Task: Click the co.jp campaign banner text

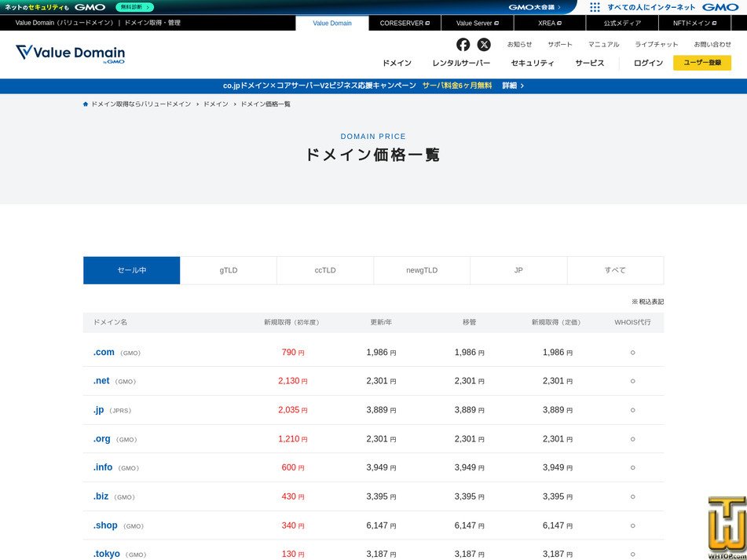Action: pyautogui.click(x=320, y=86)
